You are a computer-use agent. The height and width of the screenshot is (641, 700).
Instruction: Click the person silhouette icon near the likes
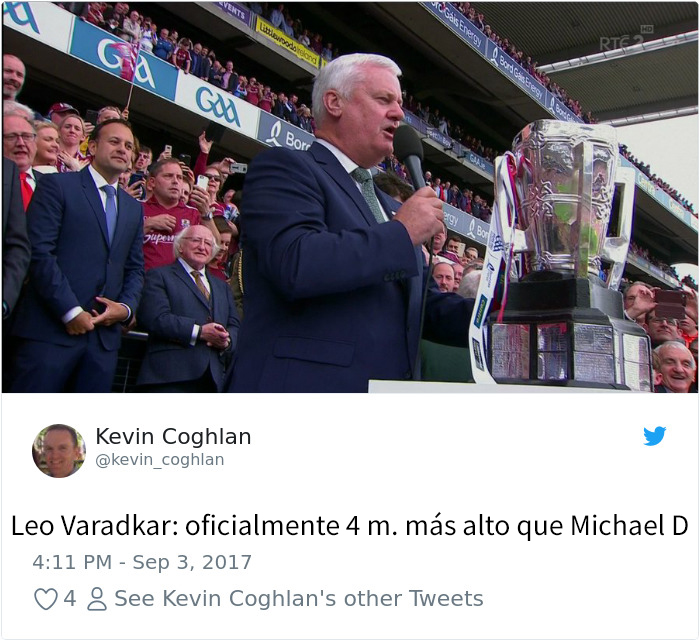point(97,599)
